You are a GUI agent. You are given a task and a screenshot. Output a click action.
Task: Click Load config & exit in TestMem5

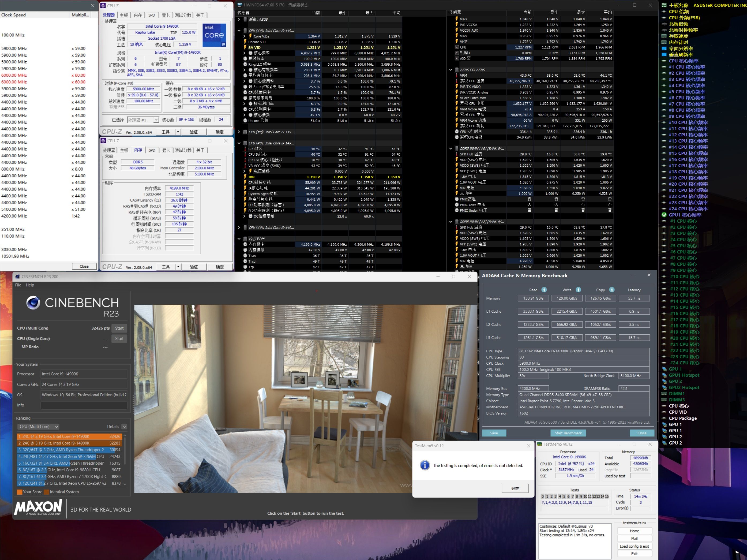click(634, 546)
